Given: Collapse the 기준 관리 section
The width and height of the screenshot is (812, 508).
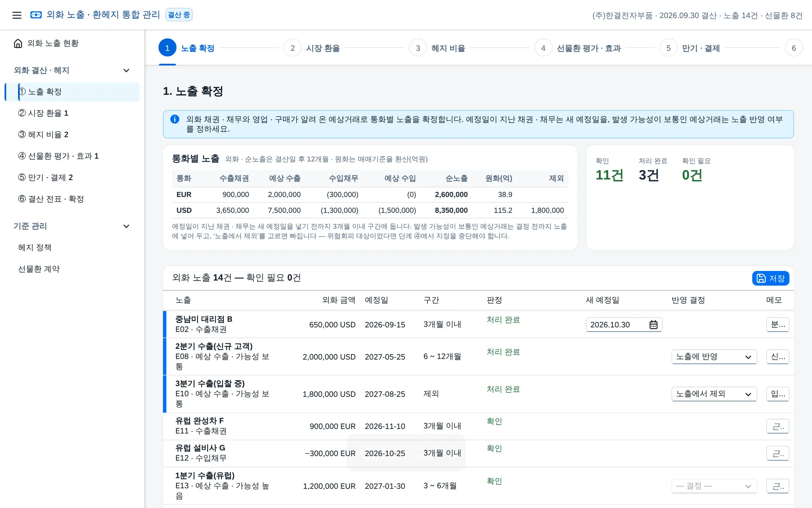Looking at the screenshot, I should click(x=126, y=226).
